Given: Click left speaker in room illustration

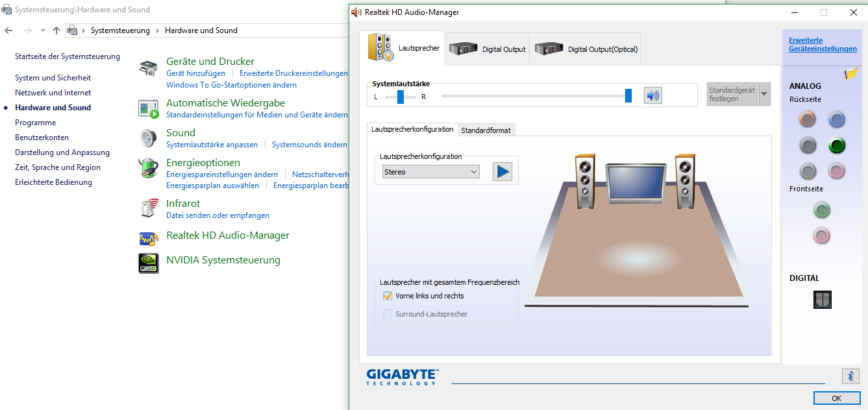Looking at the screenshot, I should 585,181.
